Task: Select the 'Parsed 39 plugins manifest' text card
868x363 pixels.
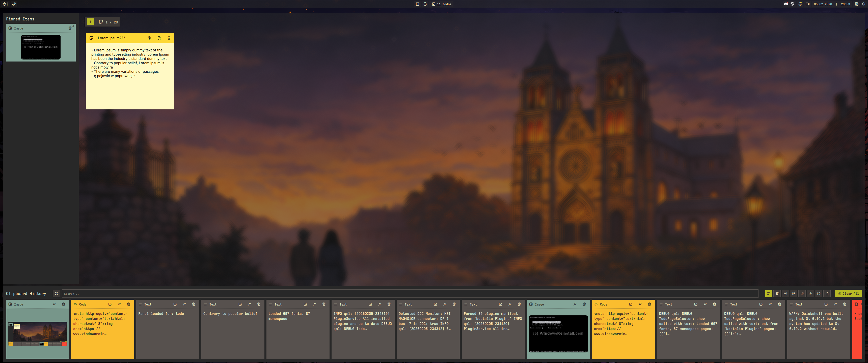Action: [x=493, y=329]
